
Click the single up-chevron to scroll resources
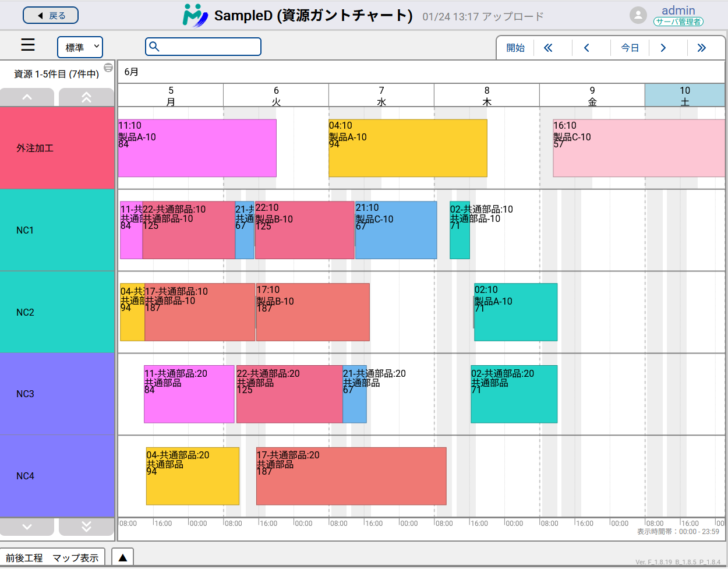click(x=27, y=97)
